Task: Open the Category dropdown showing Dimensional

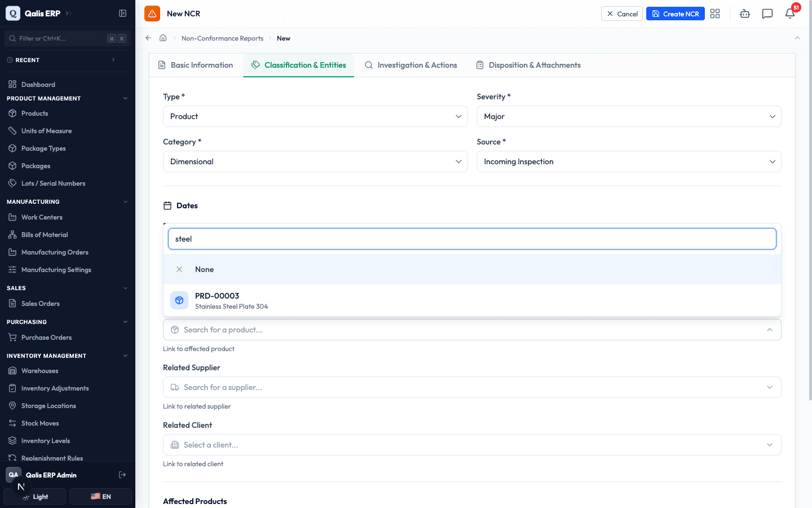Action: 315,161
